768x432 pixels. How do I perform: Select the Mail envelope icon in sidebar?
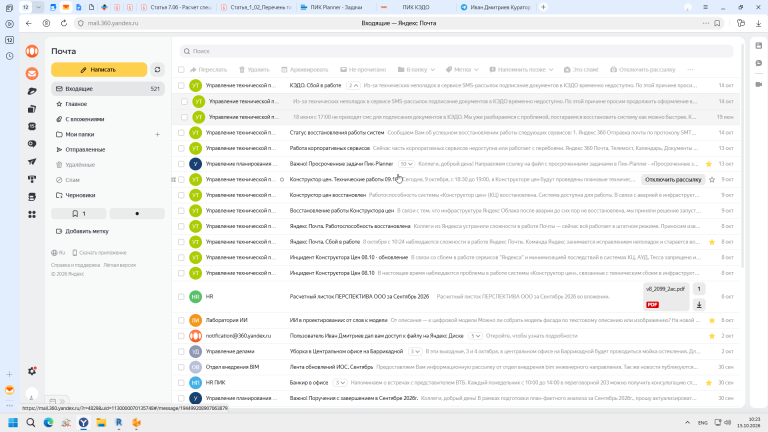coord(32,73)
